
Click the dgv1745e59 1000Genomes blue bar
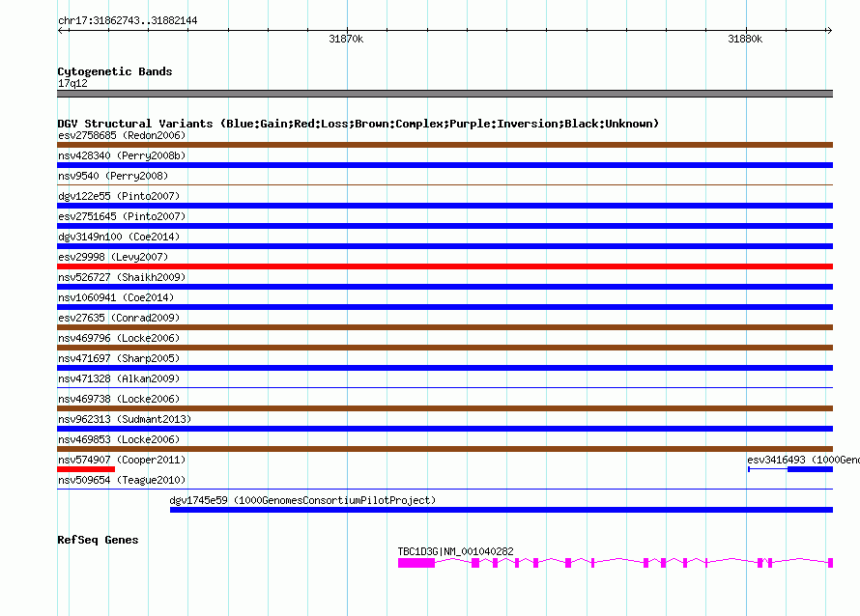[x=502, y=510]
